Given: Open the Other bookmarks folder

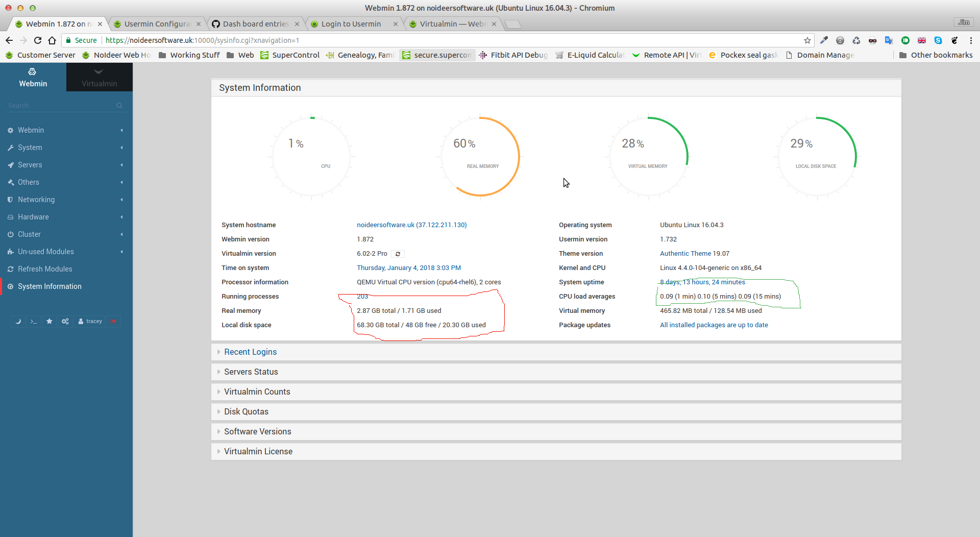Looking at the screenshot, I should (x=936, y=55).
